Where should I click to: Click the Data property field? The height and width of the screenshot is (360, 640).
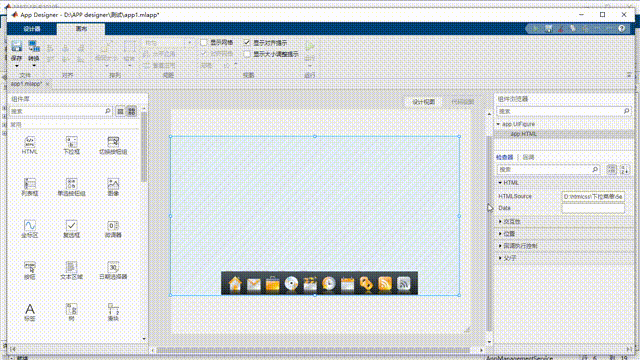pyautogui.click(x=593, y=208)
